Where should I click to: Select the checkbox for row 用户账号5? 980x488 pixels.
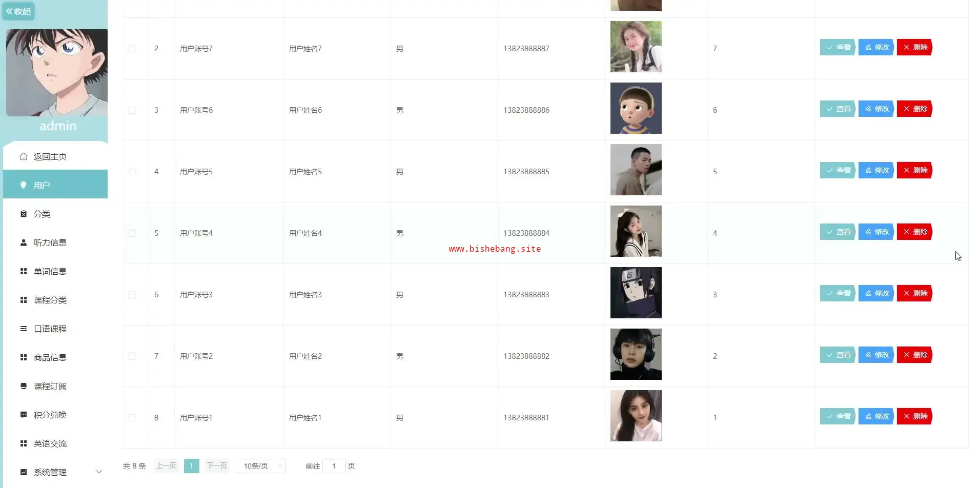point(132,172)
